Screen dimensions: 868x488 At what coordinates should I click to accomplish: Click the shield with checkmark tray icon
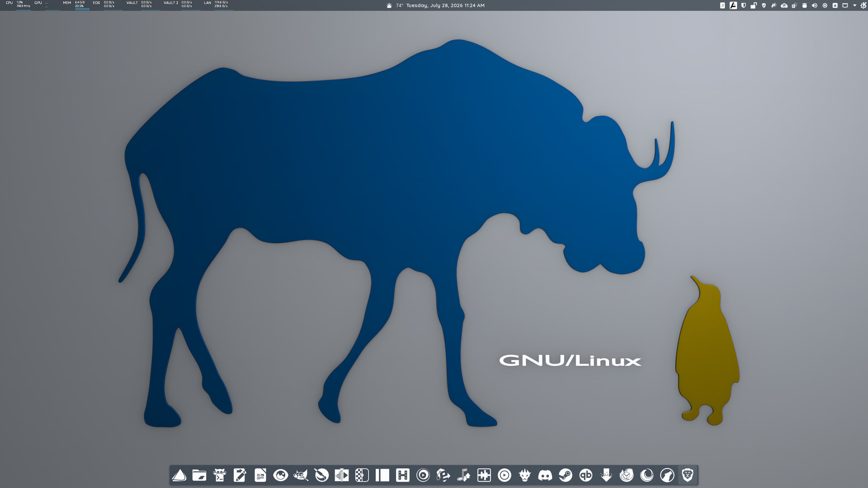tap(764, 5)
